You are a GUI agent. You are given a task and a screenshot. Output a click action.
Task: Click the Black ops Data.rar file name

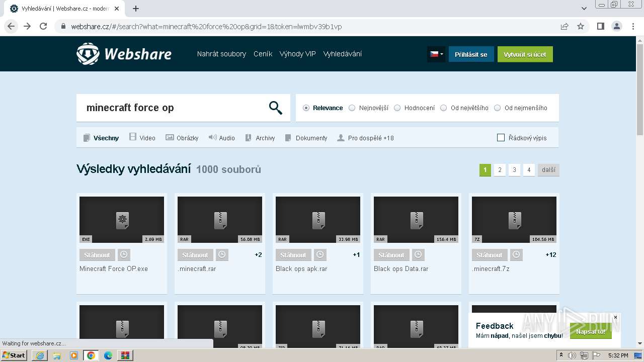[401, 268]
